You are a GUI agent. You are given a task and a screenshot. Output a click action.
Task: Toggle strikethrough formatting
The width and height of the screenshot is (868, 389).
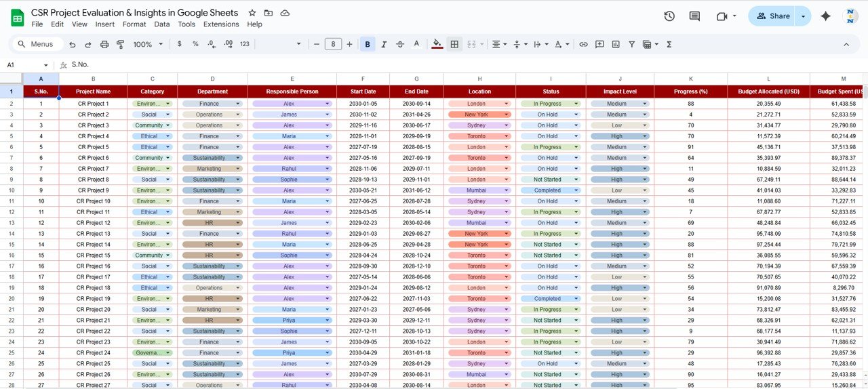(400, 44)
